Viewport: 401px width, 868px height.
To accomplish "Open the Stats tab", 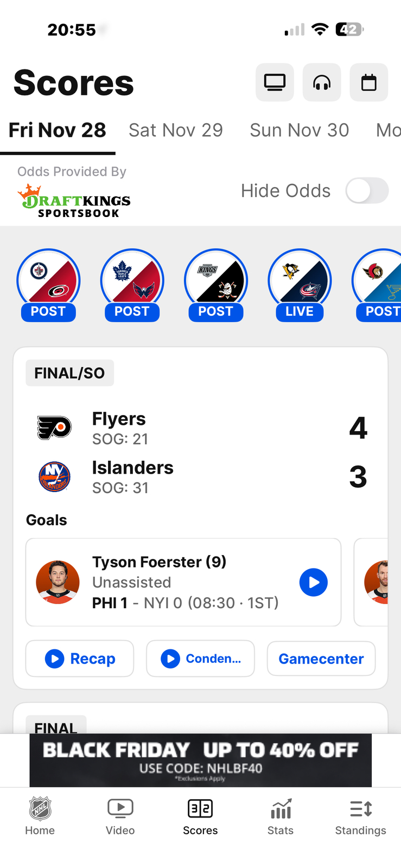I will point(280,815).
